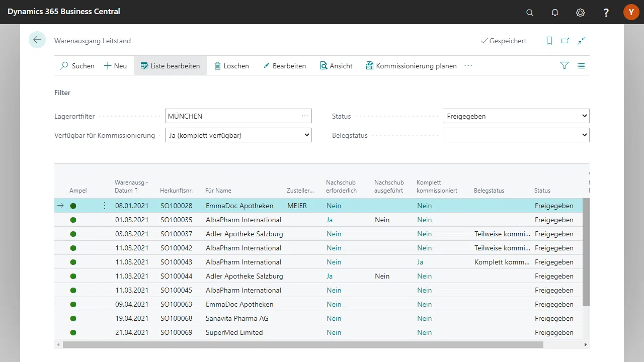This screenshot has height=362, width=644.
Task: Click Zusteller cell MEIER
Action: 297,206
